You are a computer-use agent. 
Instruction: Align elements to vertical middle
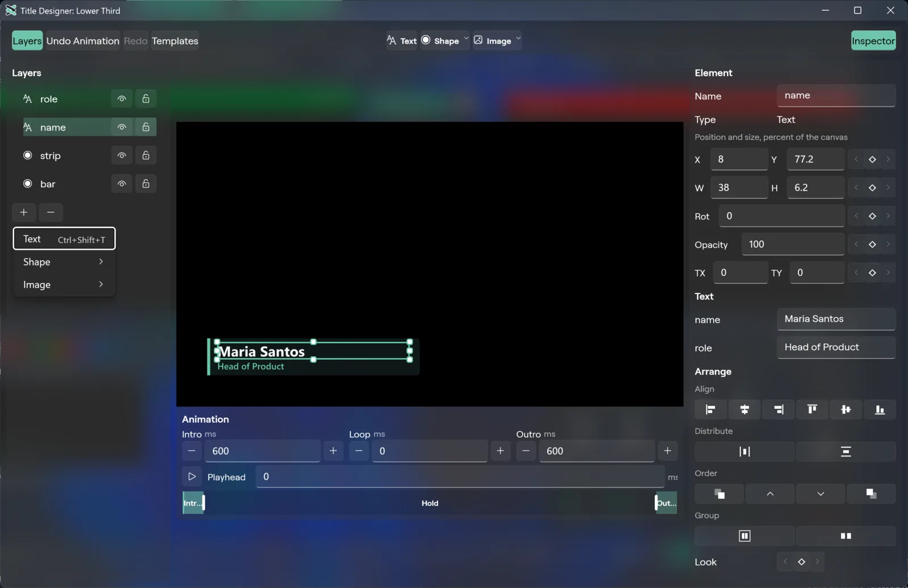click(x=846, y=409)
